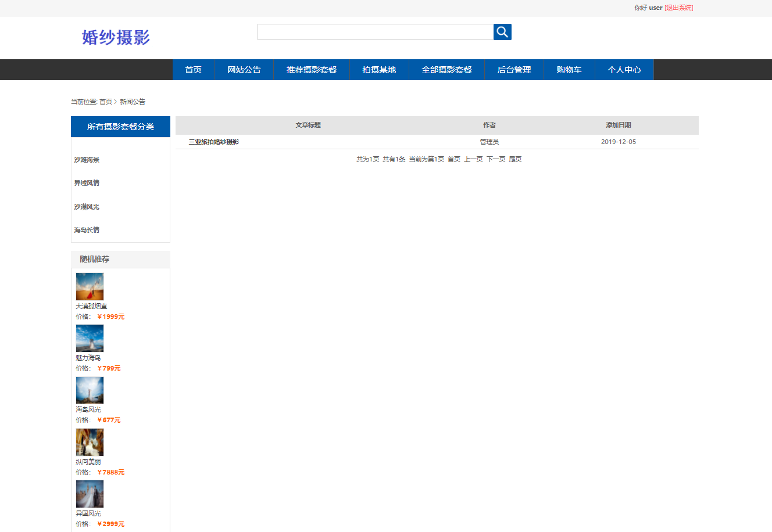Open the 海岛风光 package thumbnail
772x532 pixels.
point(90,390)
